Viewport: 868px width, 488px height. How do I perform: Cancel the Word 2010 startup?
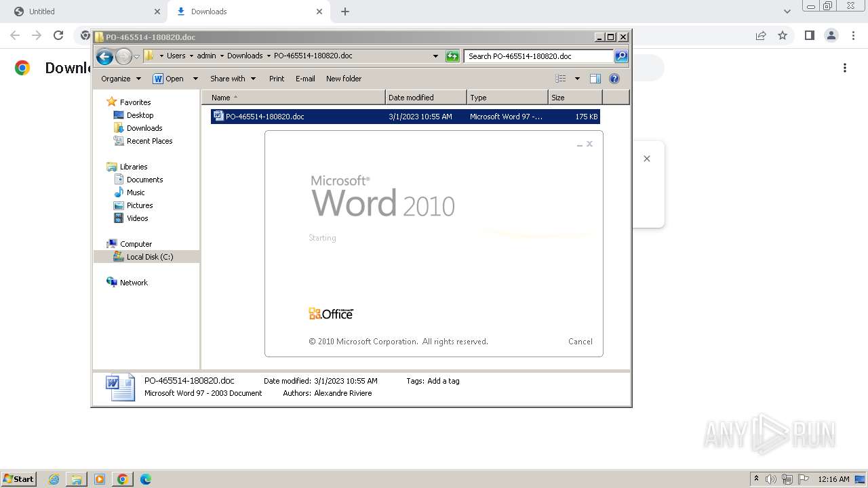(x=580, y=342)
